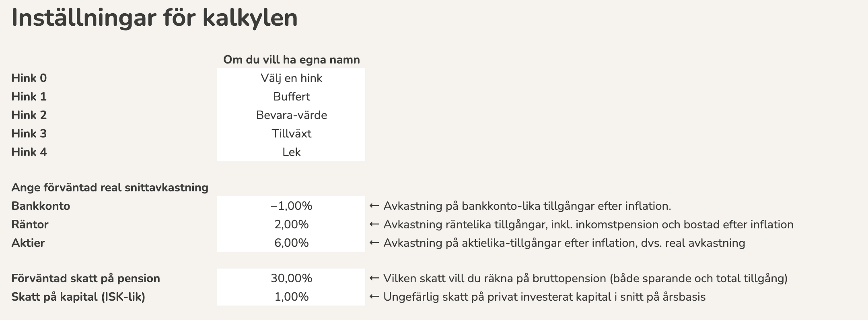Click the 'Inställningar för kalkylen' heading
This screenshot has width=868, height=320.
coord(154,18)
